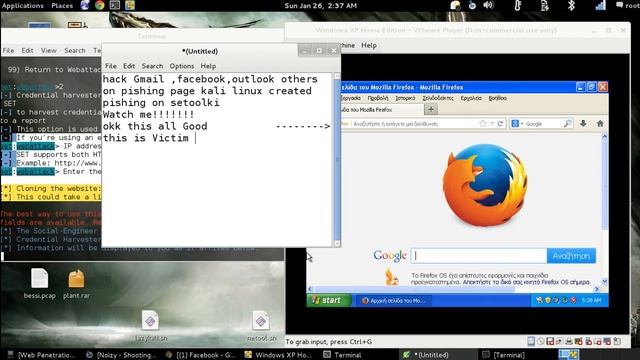This screenshot has width=640, height=360.
Task: Click VMware printer status icon
Action: pos(569,341)
